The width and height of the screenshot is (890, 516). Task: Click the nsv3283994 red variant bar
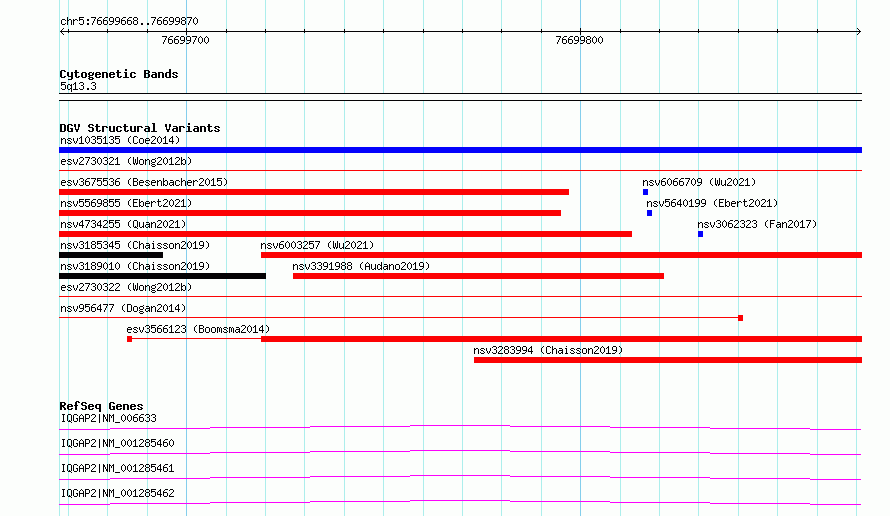coord(668,360)
